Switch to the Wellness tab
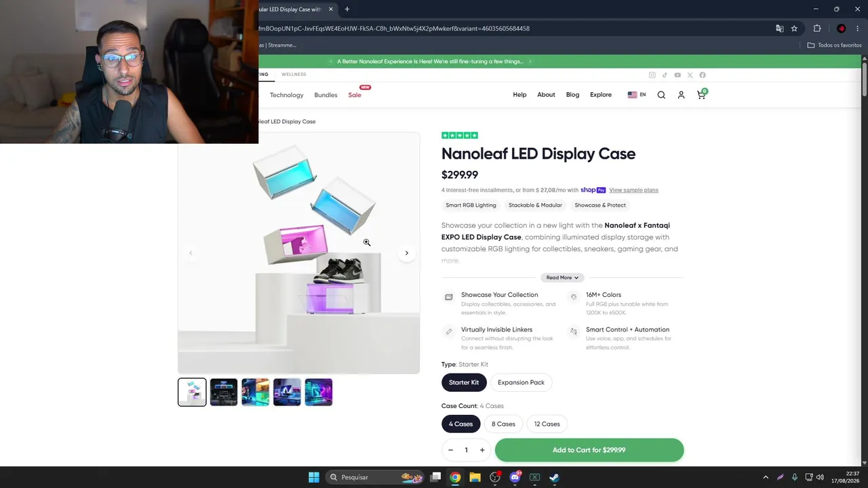This screenshot has width=868, height=488. click(x=294, y=75)
